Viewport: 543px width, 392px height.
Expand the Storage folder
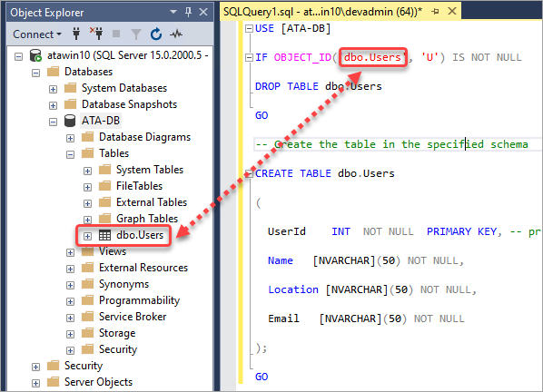[x=70, y=334]
